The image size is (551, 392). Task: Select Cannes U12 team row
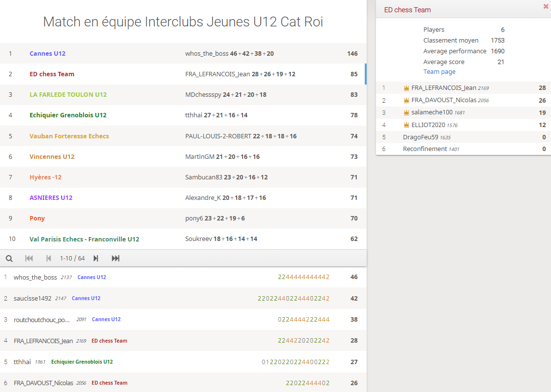pyautogui.click(x=47, y=54)
